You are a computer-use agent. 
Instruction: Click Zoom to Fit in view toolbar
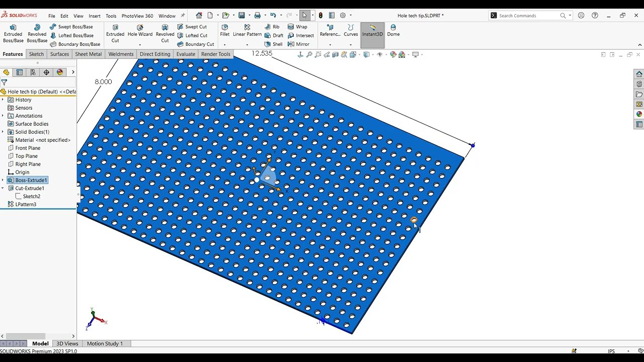[300, 55]
